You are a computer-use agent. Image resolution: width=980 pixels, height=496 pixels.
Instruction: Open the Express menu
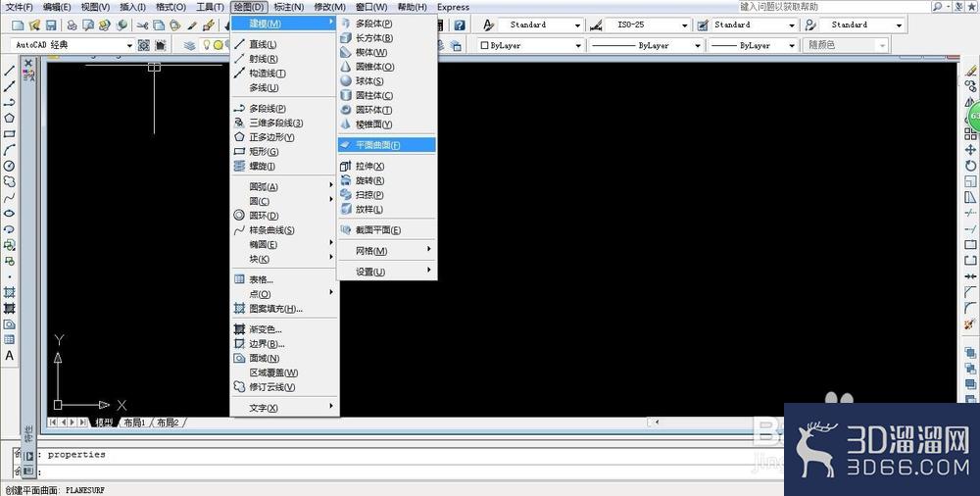point(453,7)
